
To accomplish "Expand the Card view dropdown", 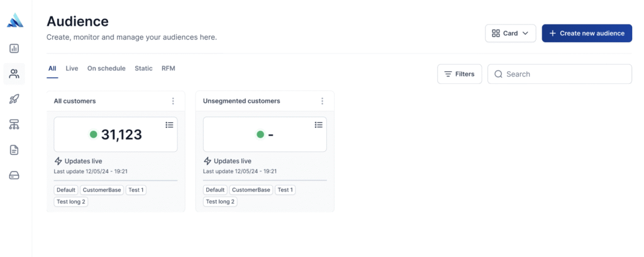I will 511,33.
